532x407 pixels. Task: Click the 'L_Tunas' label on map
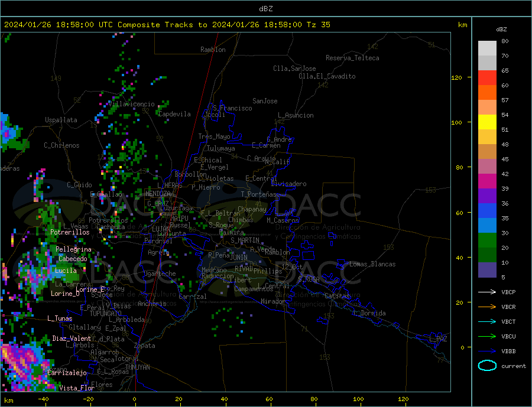point(60,318)
